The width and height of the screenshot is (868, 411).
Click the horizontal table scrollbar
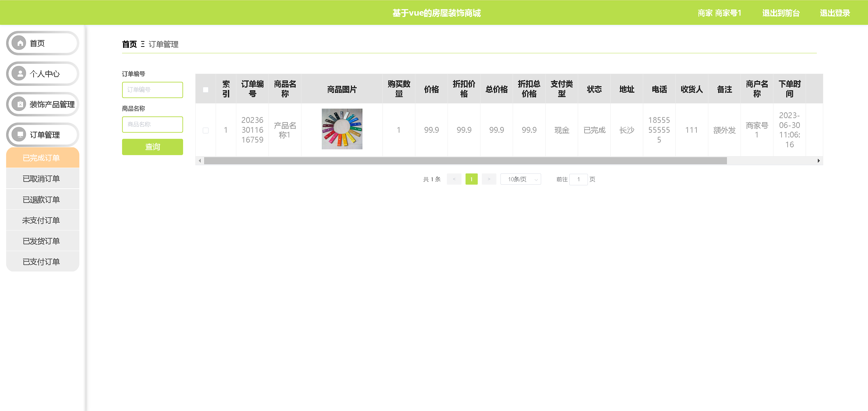click(465, 161)
